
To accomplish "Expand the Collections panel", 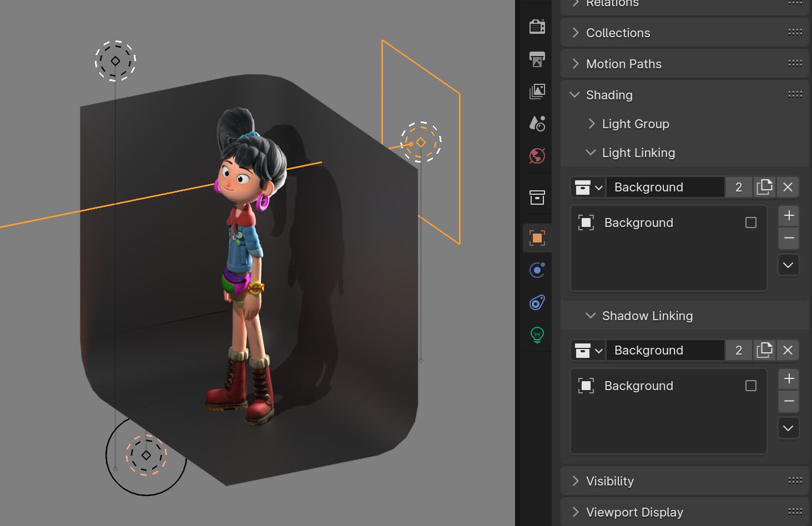I will [x=618, y=33].
